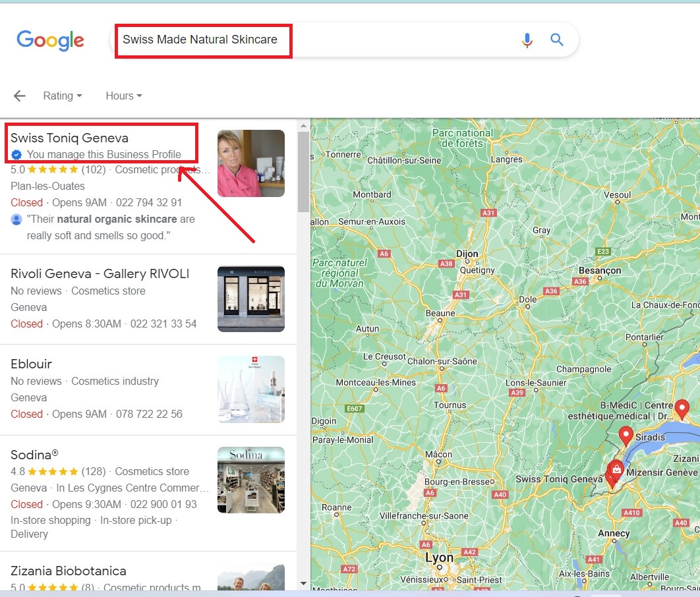The width and height of the screenshot is (700, 597).
Task: Click the E23 road badge near Besançon
Action: click(603, 251)
